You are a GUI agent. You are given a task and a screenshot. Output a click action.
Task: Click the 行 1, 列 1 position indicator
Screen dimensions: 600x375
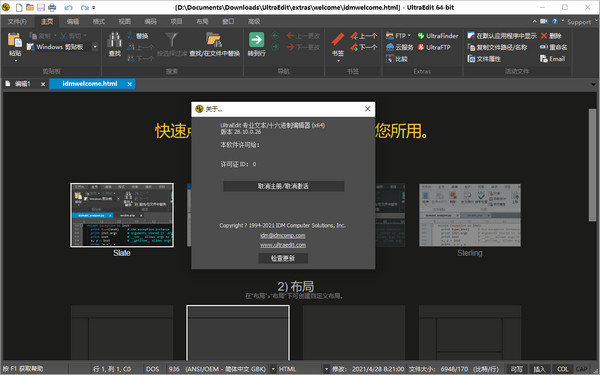(x=112, y=369)
